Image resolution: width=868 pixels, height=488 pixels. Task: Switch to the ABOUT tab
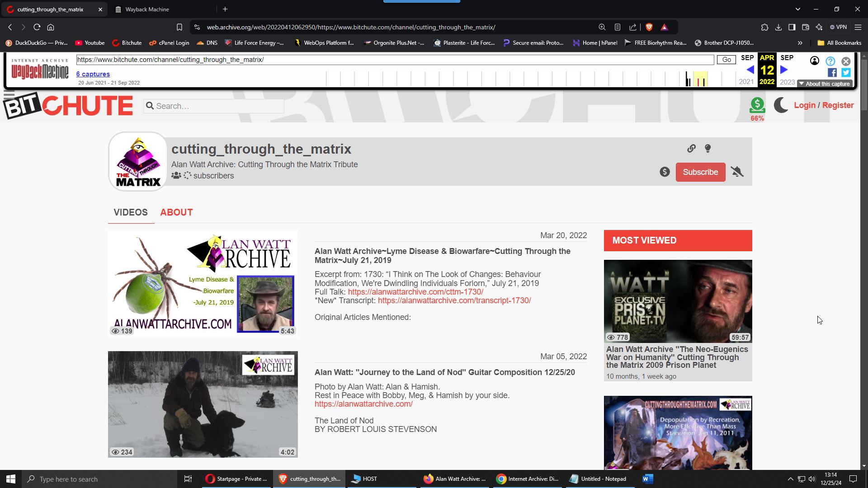coord(176,212)
